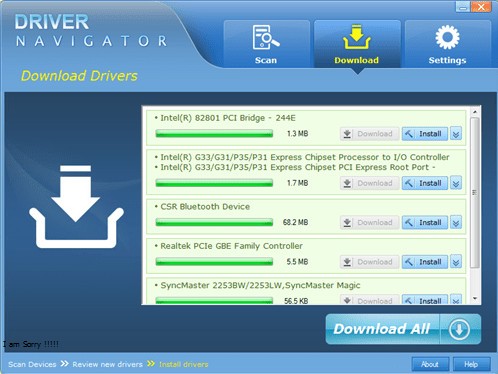Click the large white download tray graphic

[x=76, y=207]
